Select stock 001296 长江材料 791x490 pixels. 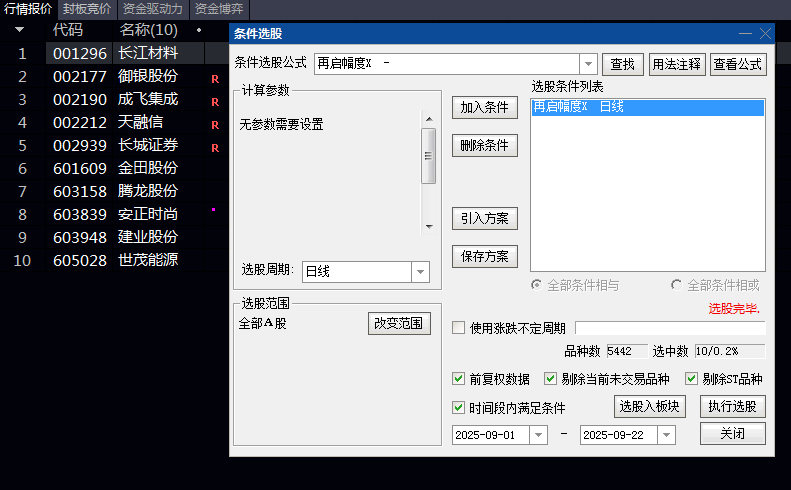115,53
